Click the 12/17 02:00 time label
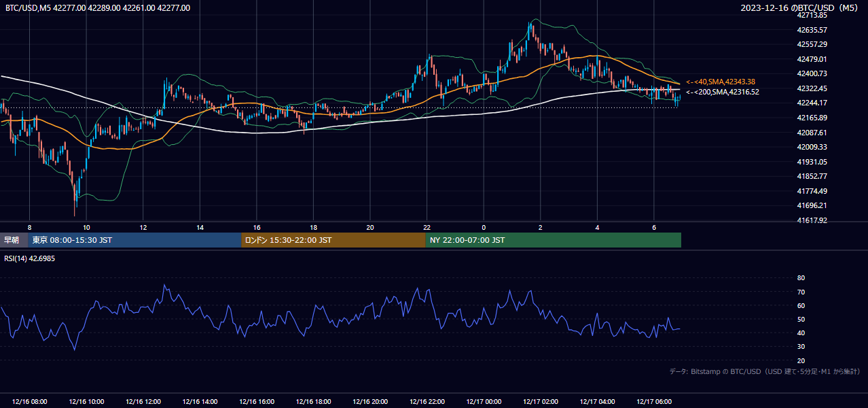868x408 pixels. tap(540, 402)
